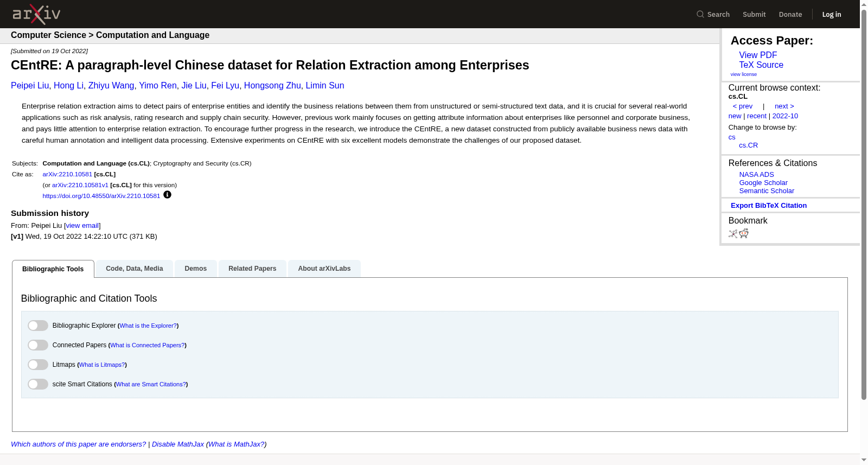Open view license link
This screenshot has height=465, width=868.
point(744,74)
